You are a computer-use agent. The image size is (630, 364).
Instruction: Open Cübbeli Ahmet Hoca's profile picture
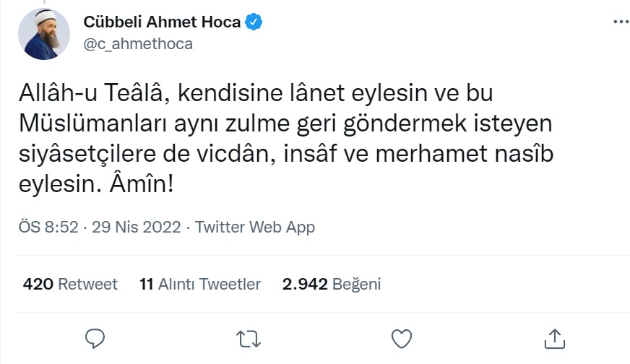click(43, 34)
